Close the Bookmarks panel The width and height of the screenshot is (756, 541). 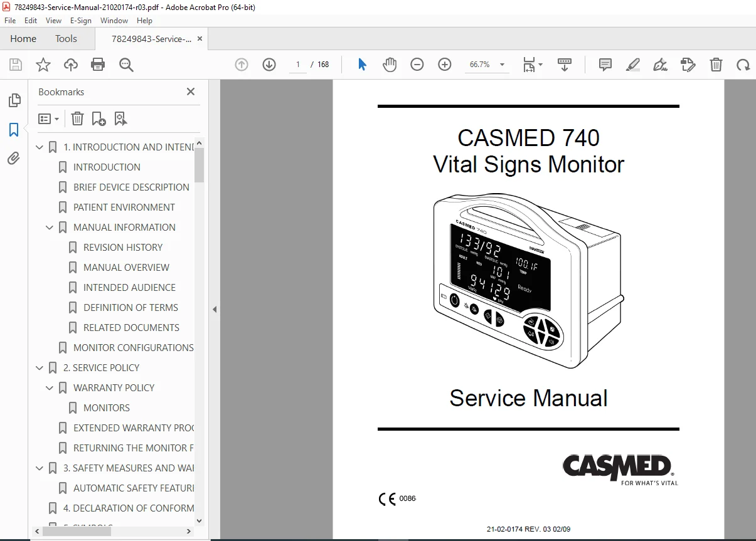(x=191, y=92)
